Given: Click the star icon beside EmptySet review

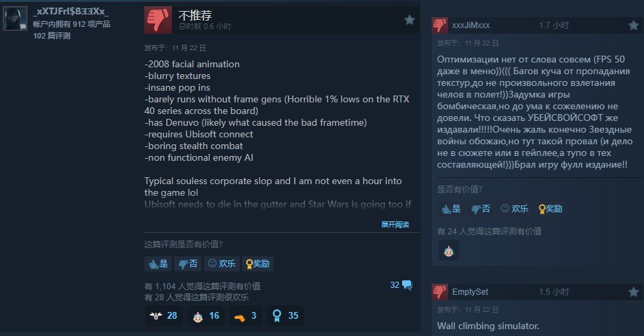Looking at the screenshot, I should click(x=633, y=292).
